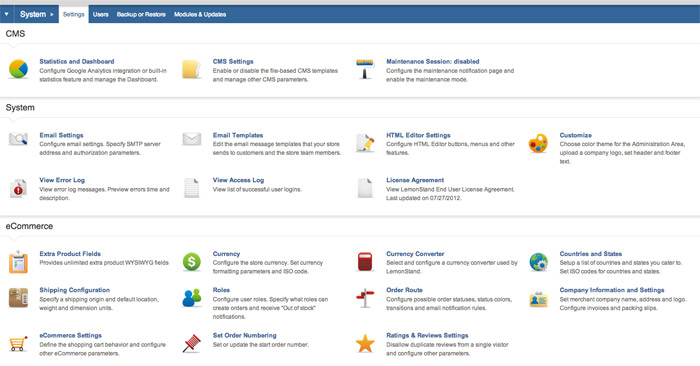The image size is (700, 366).
Task: Open the View Access Log link
Action: click(238, 180)
